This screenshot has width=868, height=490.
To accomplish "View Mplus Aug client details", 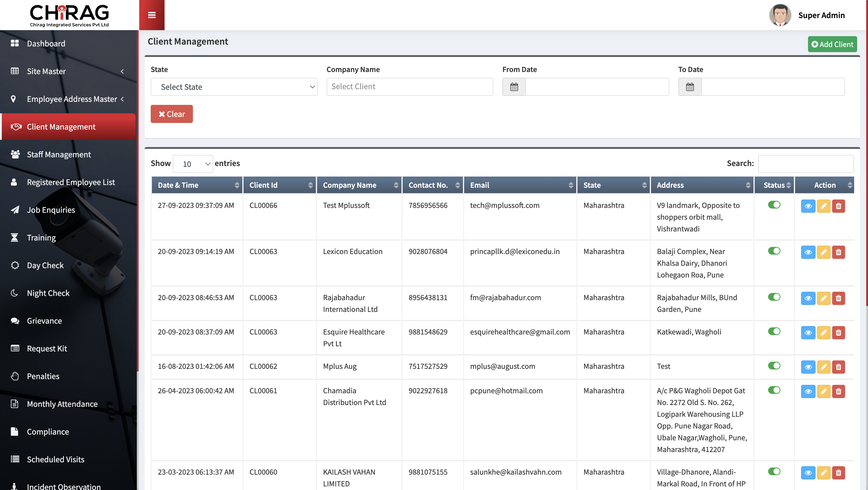I will click(x=808, y=367).
